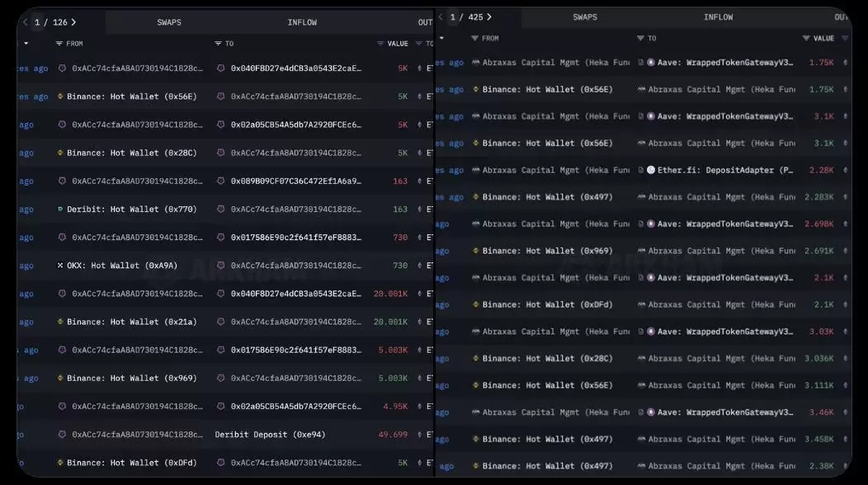Click the ETH token icon in the 4.95K row

pos(420,407)
